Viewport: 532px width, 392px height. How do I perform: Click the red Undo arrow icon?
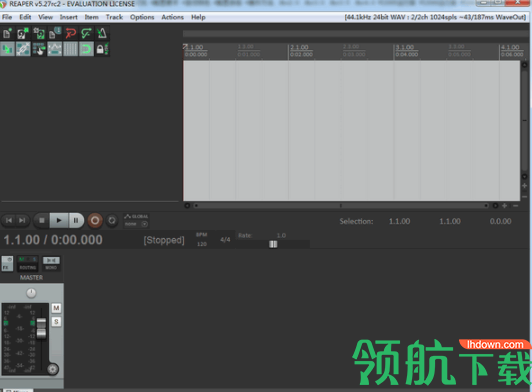[x=71, y=33]
